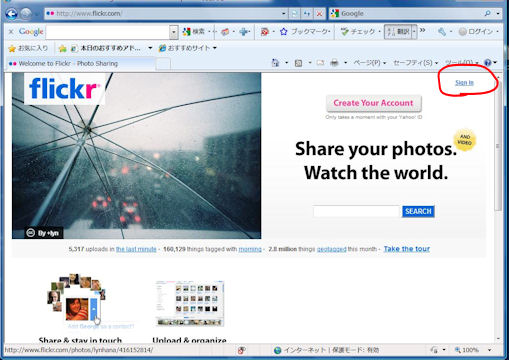The width and height of the screenshot is (509, 360).
Task: Show more Google toolbar buttons via chevron
Action: click(422, 30)
